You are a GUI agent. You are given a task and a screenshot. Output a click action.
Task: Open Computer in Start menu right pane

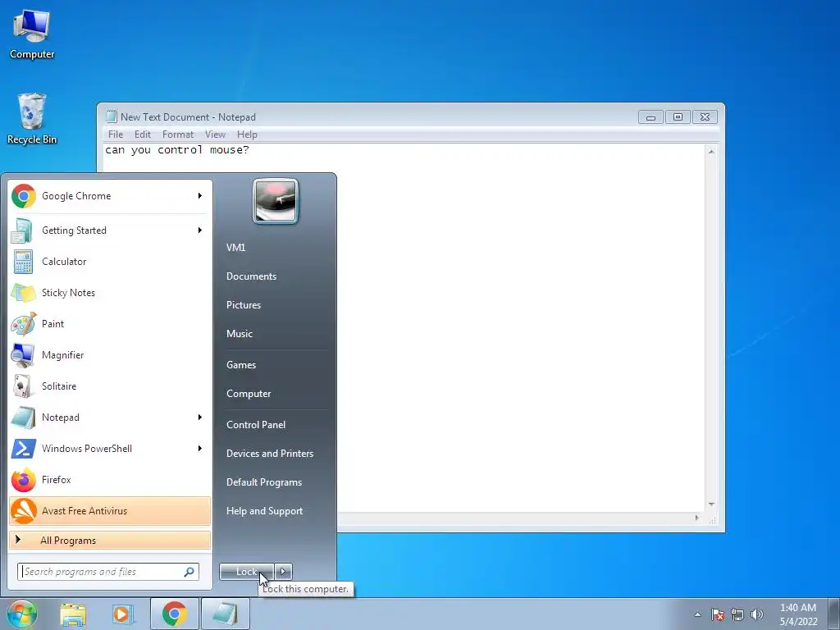click(249, 394)
